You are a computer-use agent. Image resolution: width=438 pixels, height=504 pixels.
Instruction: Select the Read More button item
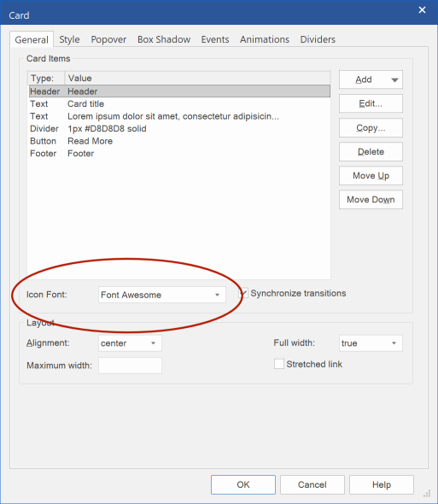179,141
